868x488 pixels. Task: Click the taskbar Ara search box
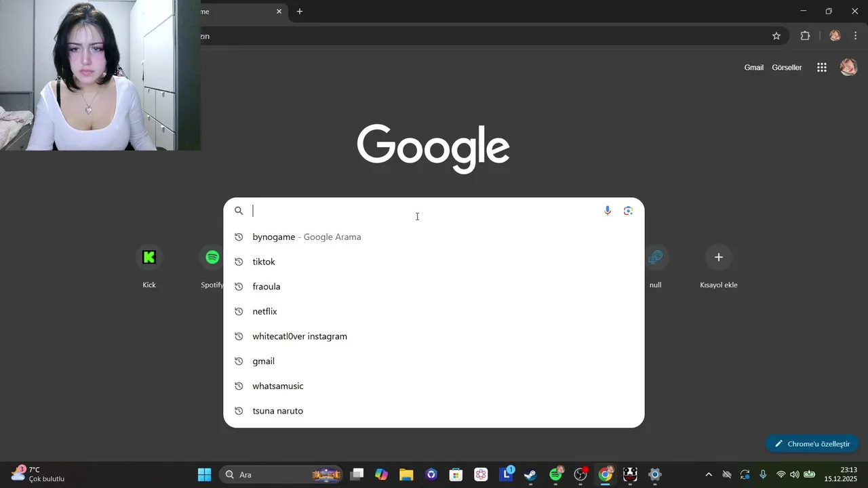281,474
